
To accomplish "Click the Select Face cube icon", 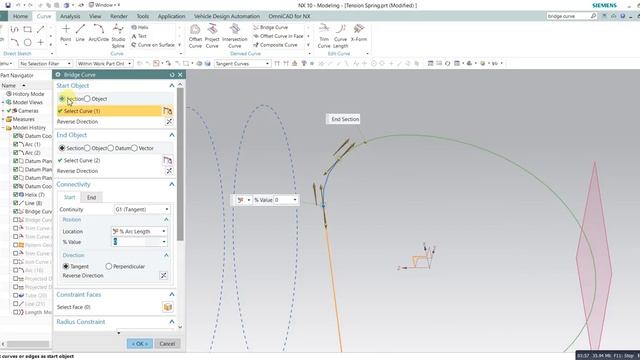I will click(167, 307).
